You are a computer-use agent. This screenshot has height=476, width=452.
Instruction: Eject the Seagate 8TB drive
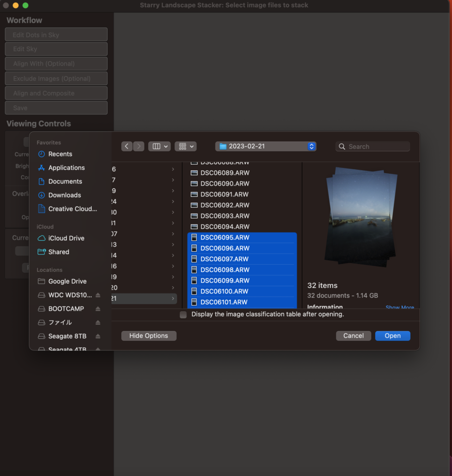pos(98,336)
